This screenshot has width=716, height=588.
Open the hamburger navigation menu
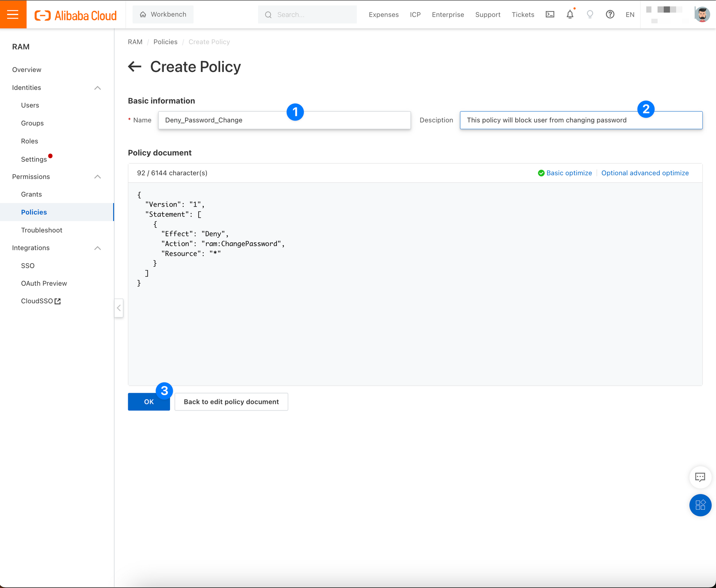(x=13, y=14)
